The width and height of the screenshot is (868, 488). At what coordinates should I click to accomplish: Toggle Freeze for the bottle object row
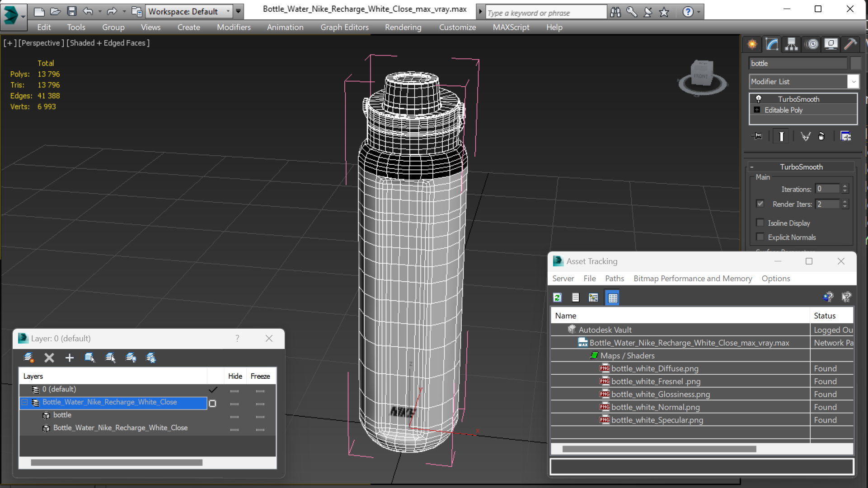tap(260, 416)
